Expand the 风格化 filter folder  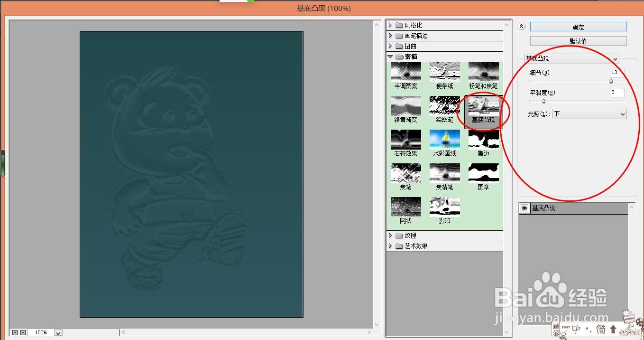[x=390, y=25]
